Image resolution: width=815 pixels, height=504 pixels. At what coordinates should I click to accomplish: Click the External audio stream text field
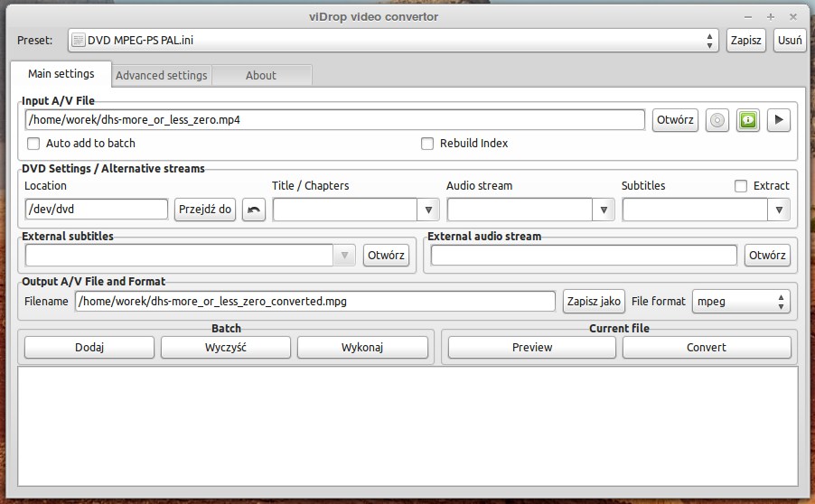[x=584, y=255]
